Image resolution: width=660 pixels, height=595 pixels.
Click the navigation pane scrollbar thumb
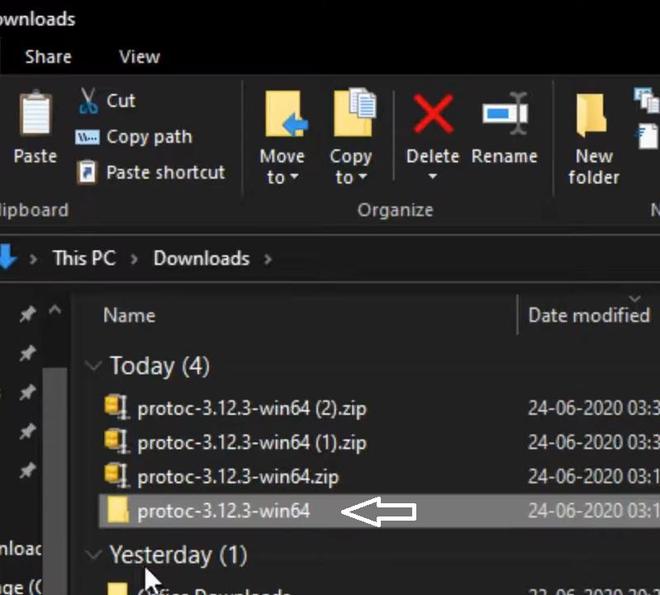(55, 480)
